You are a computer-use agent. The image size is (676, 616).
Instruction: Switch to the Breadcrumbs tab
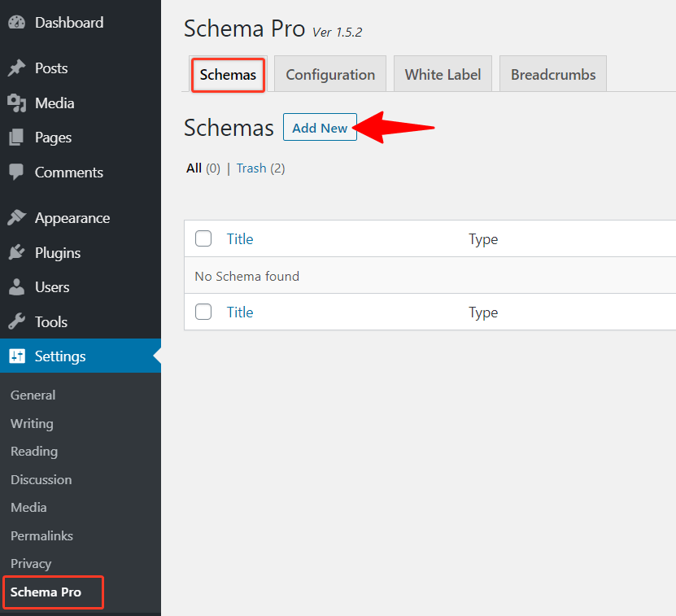click(x=552, y=73)
